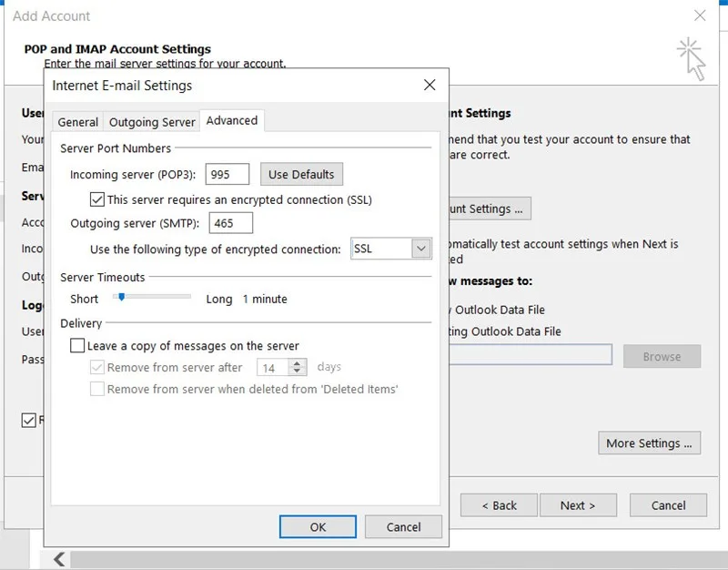This screenshot has height=570, width=728.
Task: Click the Outgoing server SMTP port field
Action: [x=231, y=222]
